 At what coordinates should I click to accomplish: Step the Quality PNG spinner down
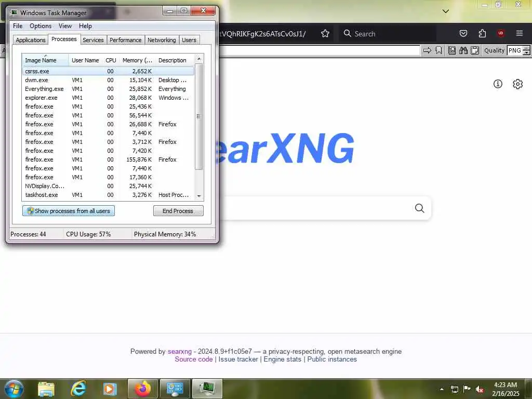[x=526, y=52]
